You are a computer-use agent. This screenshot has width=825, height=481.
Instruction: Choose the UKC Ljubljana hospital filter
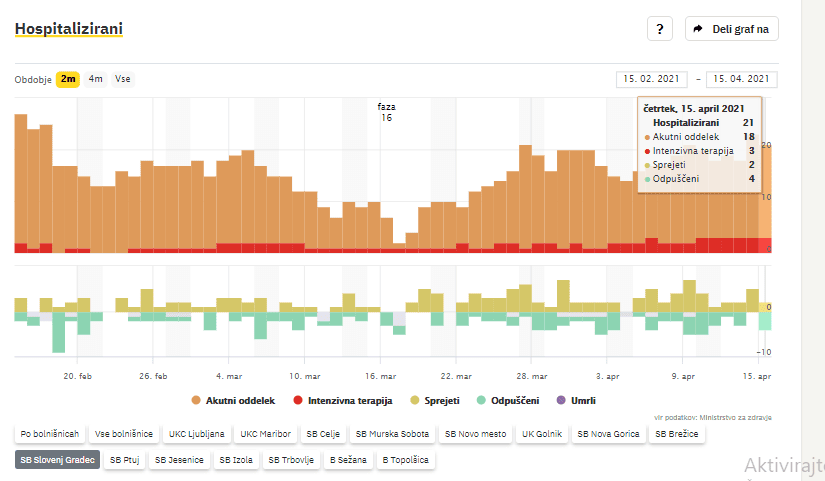point(197,435)
